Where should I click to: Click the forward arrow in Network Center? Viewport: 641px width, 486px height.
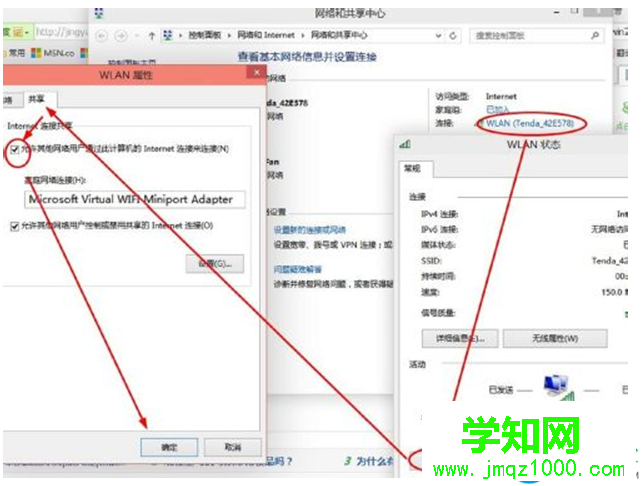[121, 36]
